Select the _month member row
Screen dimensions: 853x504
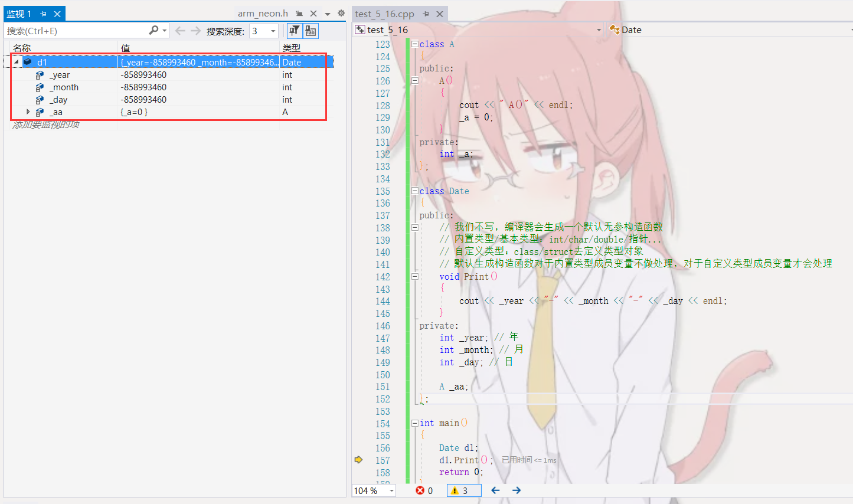tap(168, 87)
